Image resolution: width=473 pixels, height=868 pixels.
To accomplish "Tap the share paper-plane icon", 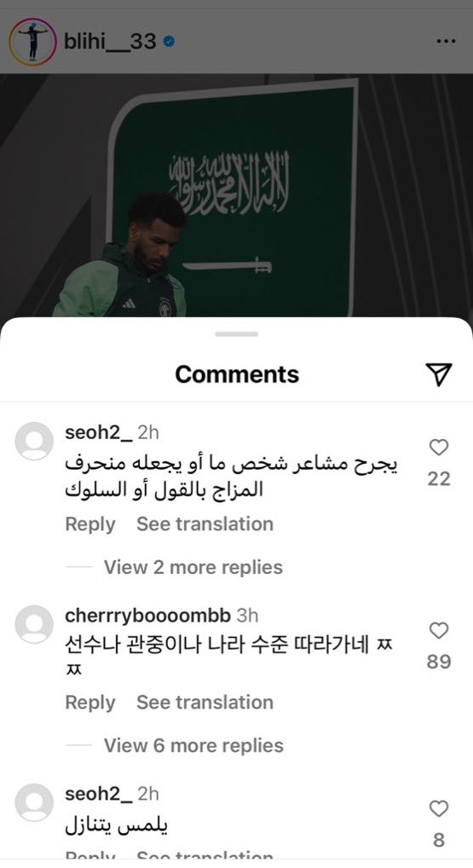I will pos(439,375).
